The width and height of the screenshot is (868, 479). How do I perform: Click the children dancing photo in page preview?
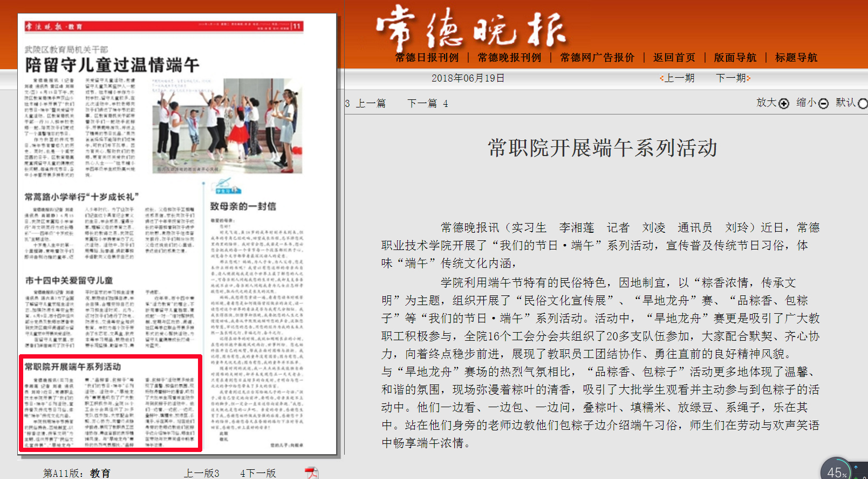(x=228, y=126)
